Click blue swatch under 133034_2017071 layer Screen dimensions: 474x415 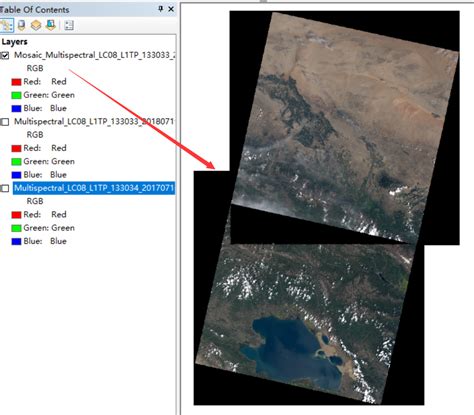16,241
